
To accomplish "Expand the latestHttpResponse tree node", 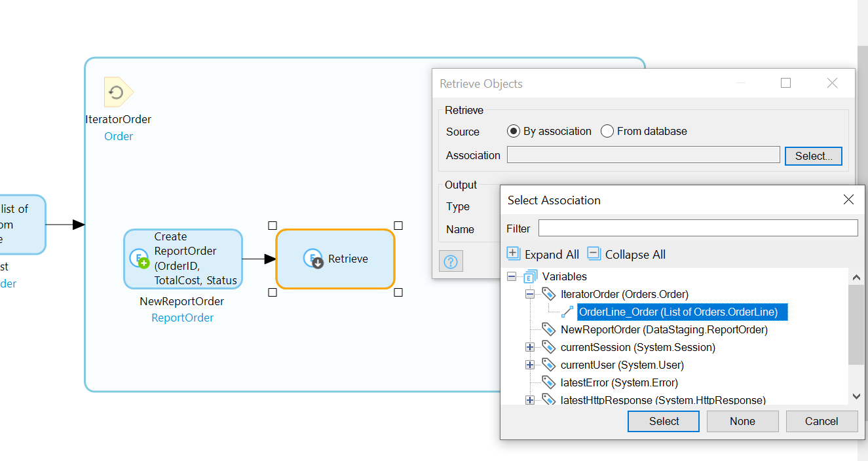I will (529, 399).
